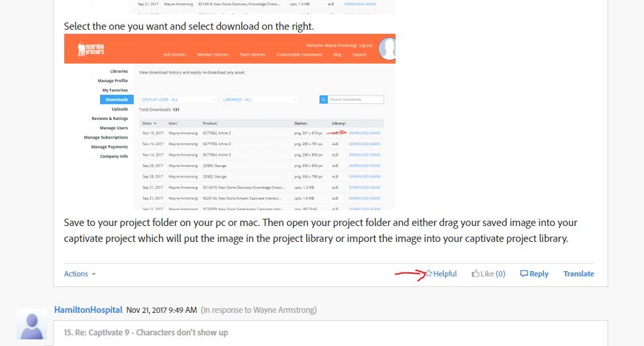The image size is (644, 346).
Task: Click the Translate link
Action: [x=578, y=274]
